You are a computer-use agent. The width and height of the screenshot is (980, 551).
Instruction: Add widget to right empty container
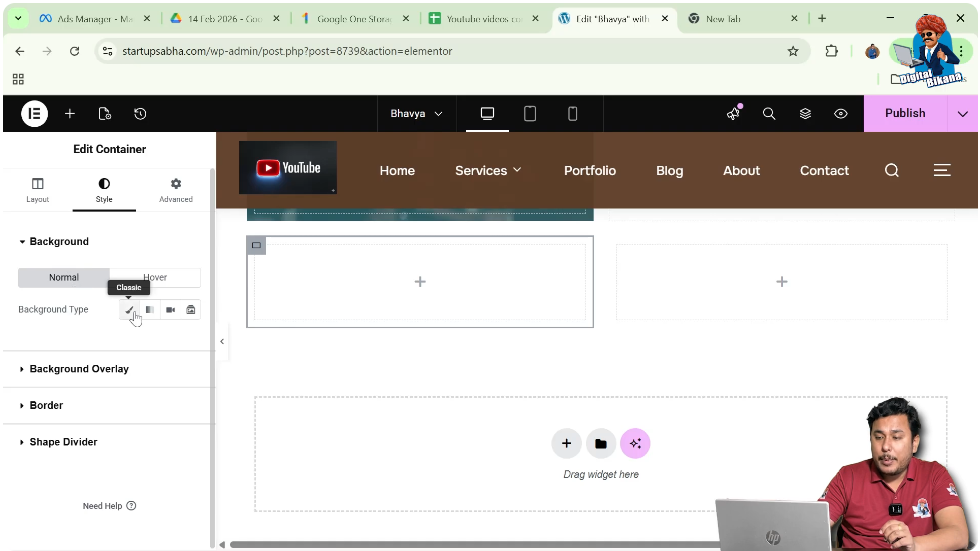pos(781,282)
